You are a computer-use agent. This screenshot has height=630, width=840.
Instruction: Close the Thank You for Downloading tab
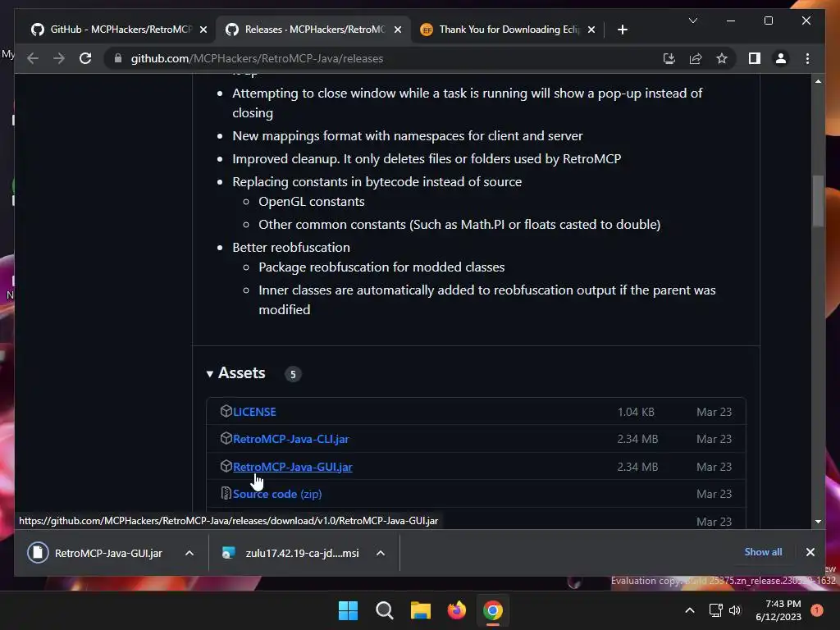tap(591, 30)
